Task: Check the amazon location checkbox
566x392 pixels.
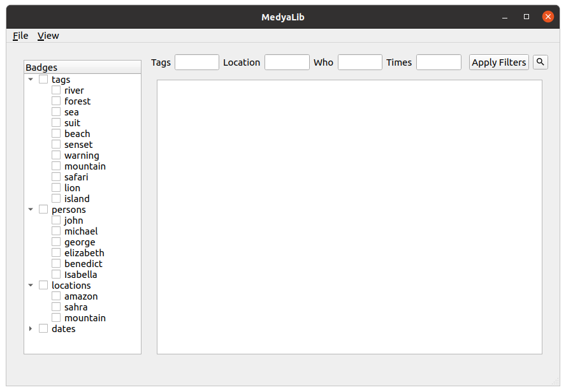Action: click(x=56, y=296)
